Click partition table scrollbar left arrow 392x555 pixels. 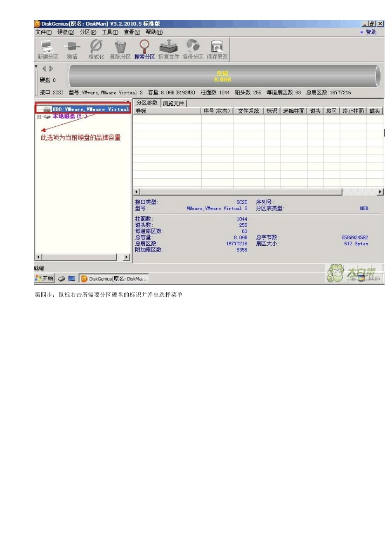[137, 192]
